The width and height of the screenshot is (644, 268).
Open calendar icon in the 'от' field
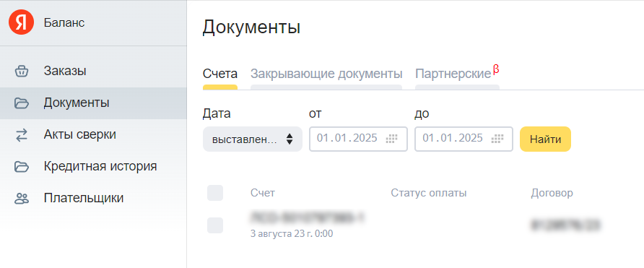392,139
